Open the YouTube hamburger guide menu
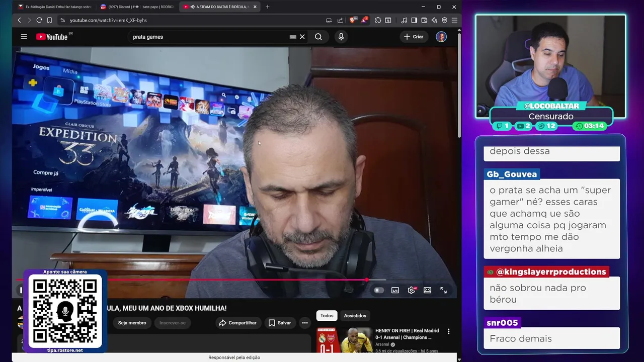Image resolution: width=644 pixels, height=362 pixels. (24, 37)
